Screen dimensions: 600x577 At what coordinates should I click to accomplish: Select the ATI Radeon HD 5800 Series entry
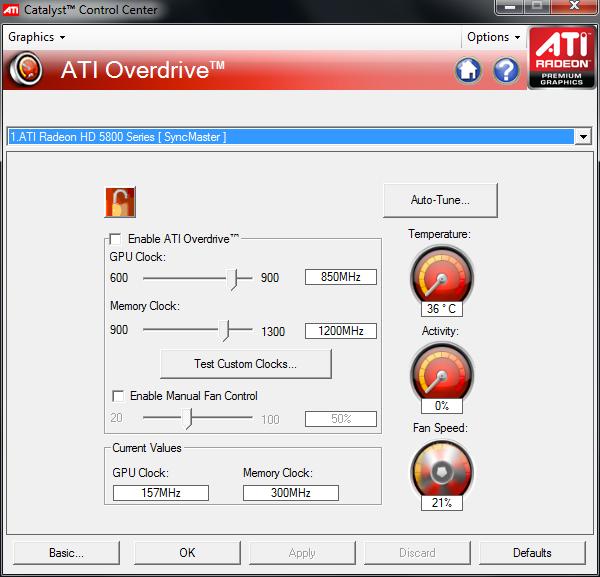(291, 137)
